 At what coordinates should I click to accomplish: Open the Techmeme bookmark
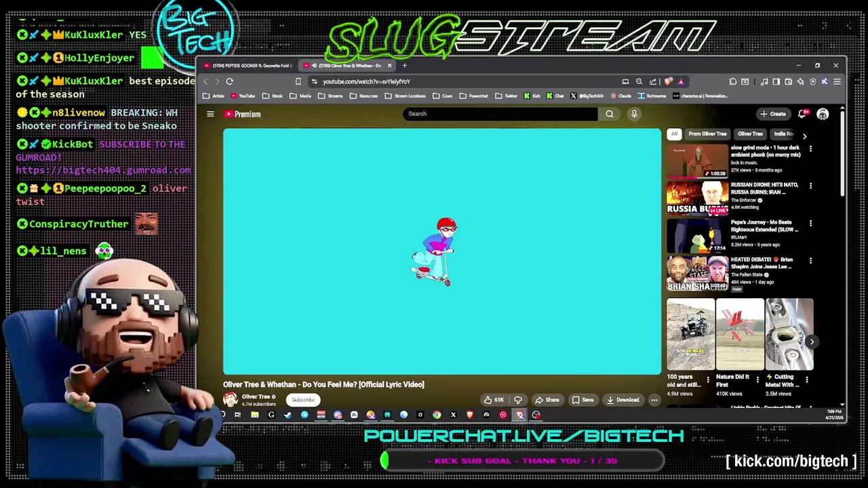click(652, 96)
